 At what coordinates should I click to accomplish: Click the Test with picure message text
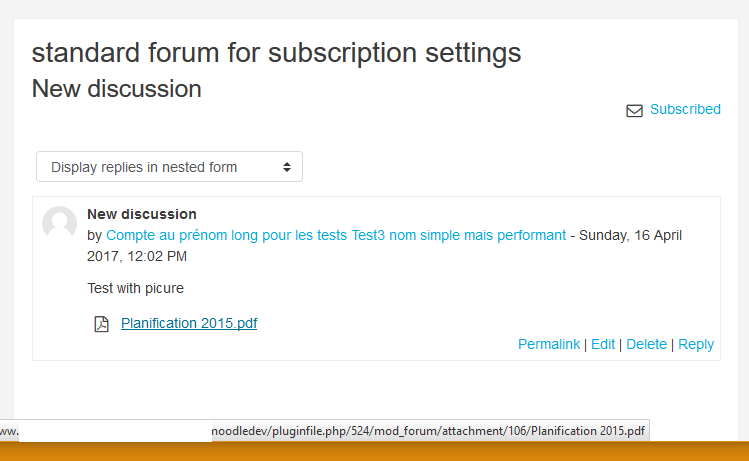point(135,288)
